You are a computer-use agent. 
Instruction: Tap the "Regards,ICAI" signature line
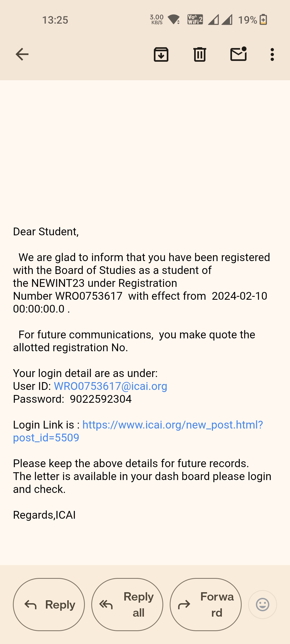[44, 515]
